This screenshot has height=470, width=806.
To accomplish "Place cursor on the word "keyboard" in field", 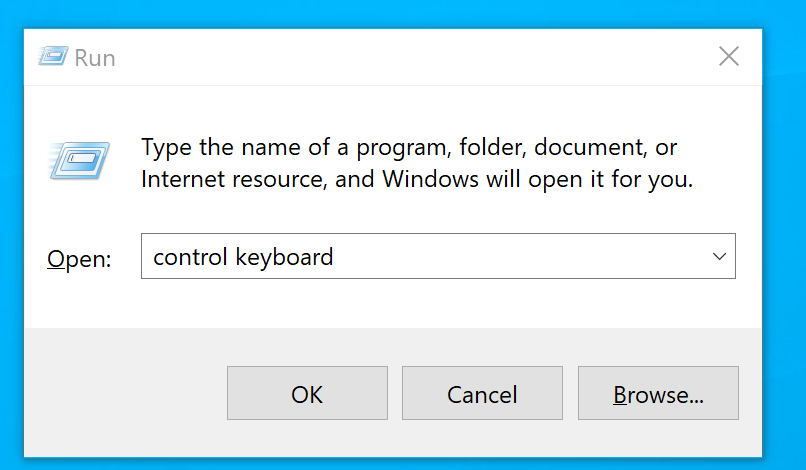I will (284, 257).
